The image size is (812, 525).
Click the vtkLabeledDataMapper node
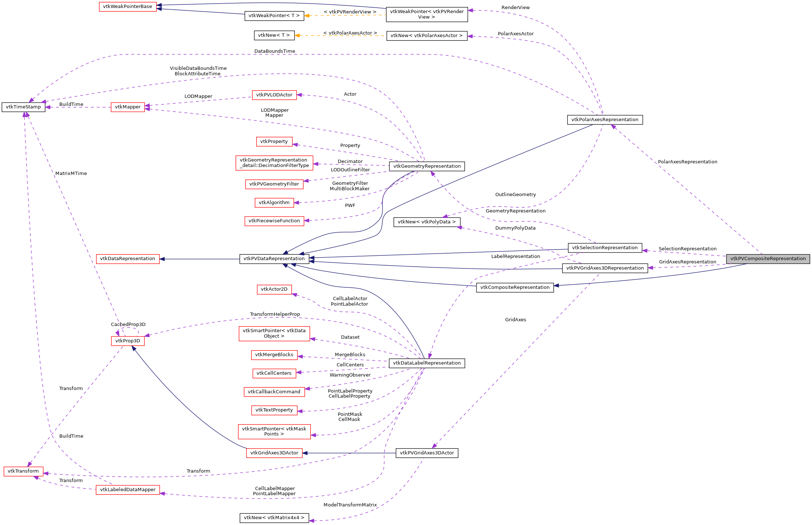click(128, 490)
